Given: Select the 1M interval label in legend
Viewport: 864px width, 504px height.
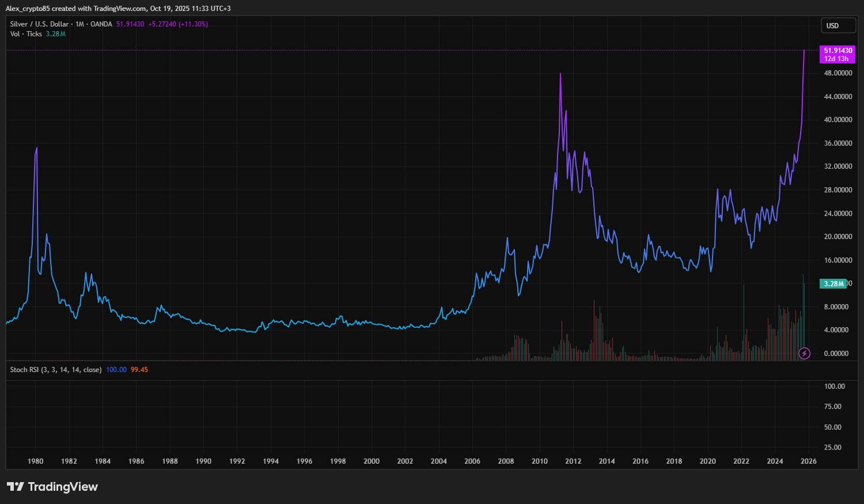Looking at the screenshot, I should [x=79, y=24].
